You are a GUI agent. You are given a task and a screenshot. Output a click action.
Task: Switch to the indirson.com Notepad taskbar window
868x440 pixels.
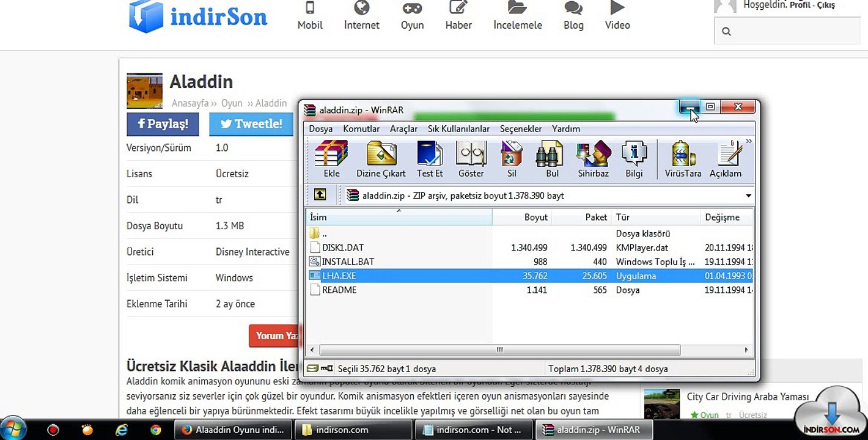(474, 430)
